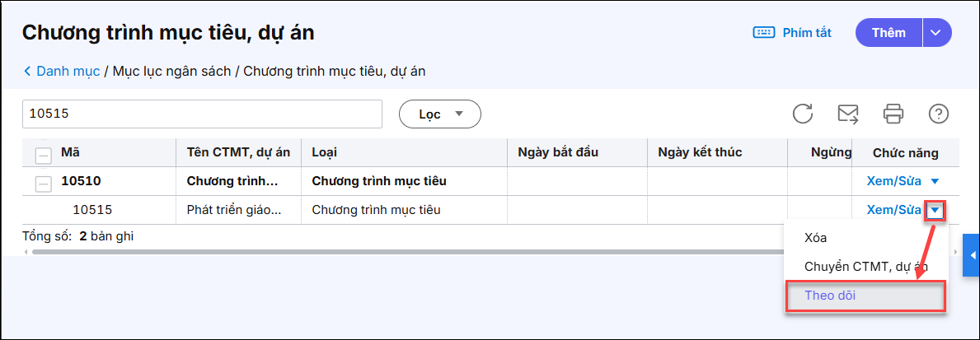Open the dropdown arrow on row 10510
The height and width of the screenshot is (340, 980).
[934, 181]
